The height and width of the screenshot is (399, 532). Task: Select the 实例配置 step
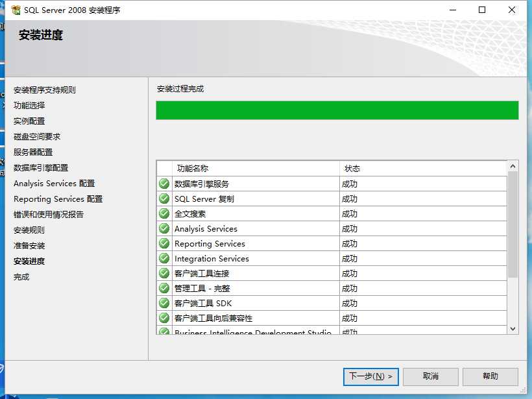click(x=29, y=121)
